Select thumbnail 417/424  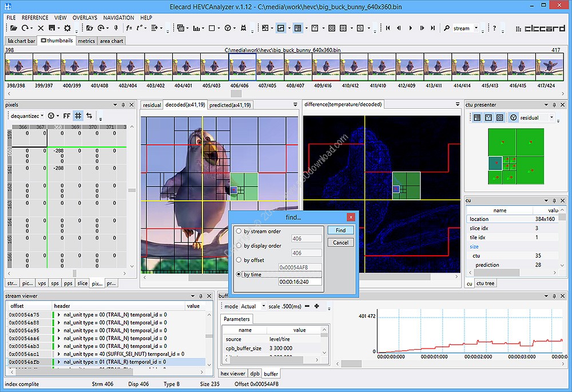(x=549, y=67)
